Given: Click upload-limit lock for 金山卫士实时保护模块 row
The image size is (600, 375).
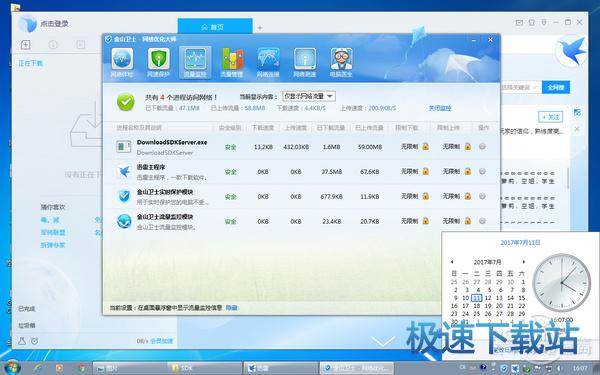Looking at the screenshot, I should pos(468,196).
